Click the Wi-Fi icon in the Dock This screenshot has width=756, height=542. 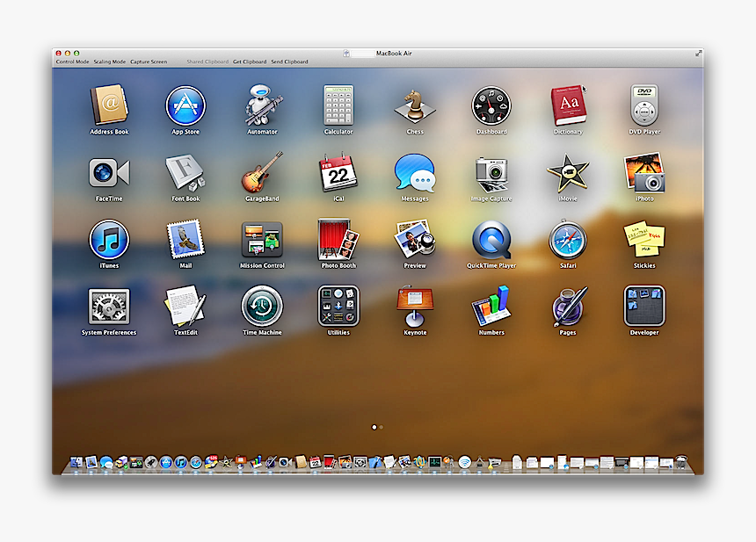click(464, 463)
